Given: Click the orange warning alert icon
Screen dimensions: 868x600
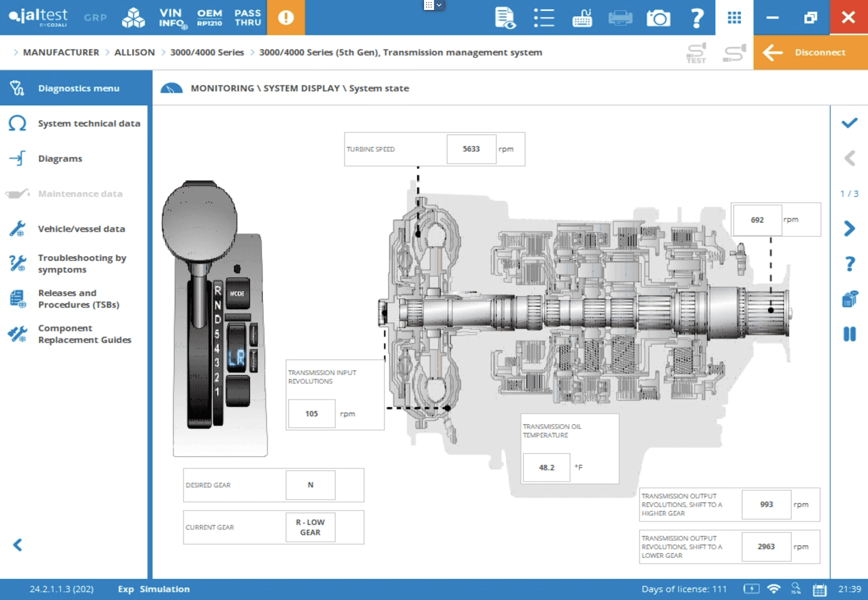Looking at the screenshot, I should [x=286, y=18].
